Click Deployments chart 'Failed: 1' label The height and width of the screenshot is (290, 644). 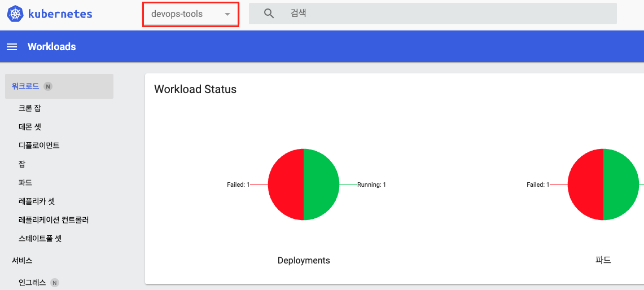click(238, 185)
